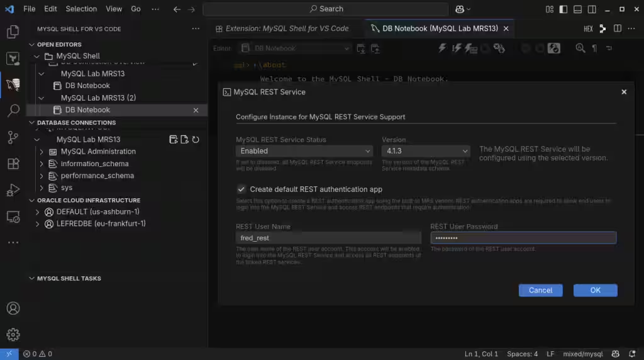Click Ln 1, Col 1 in status bar
The image size is (644, 360).
pos(481,354)
